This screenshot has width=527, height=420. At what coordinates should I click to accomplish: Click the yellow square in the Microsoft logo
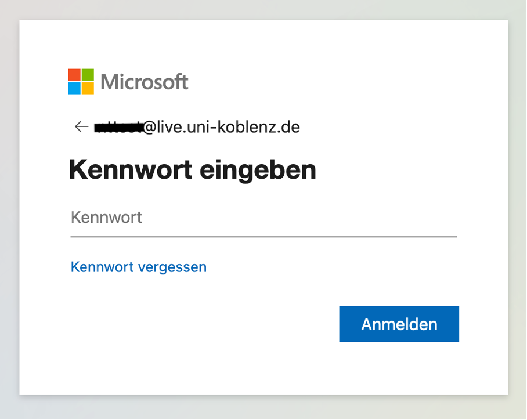point(88,88)
